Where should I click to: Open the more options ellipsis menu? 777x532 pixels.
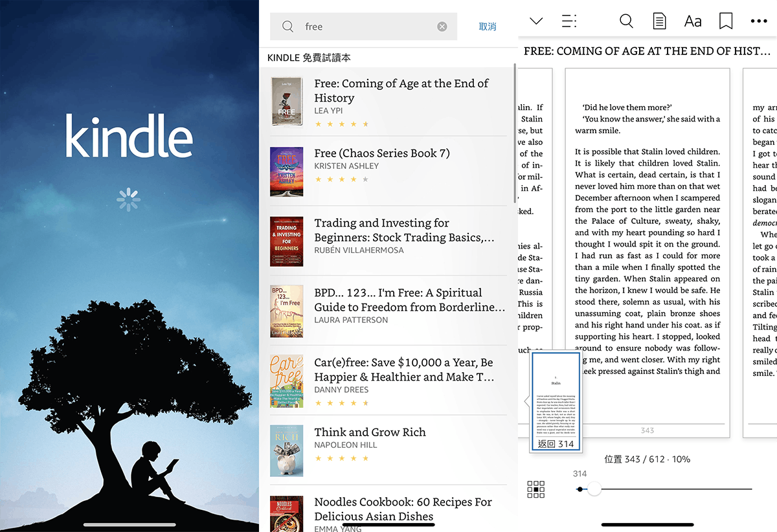pyautogui.click(x=759, y=21)
